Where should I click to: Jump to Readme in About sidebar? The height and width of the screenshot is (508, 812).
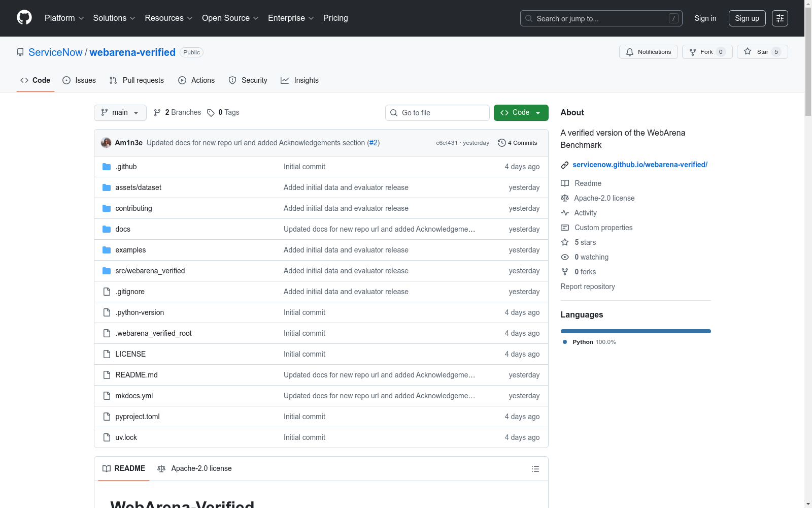(581, 183)
